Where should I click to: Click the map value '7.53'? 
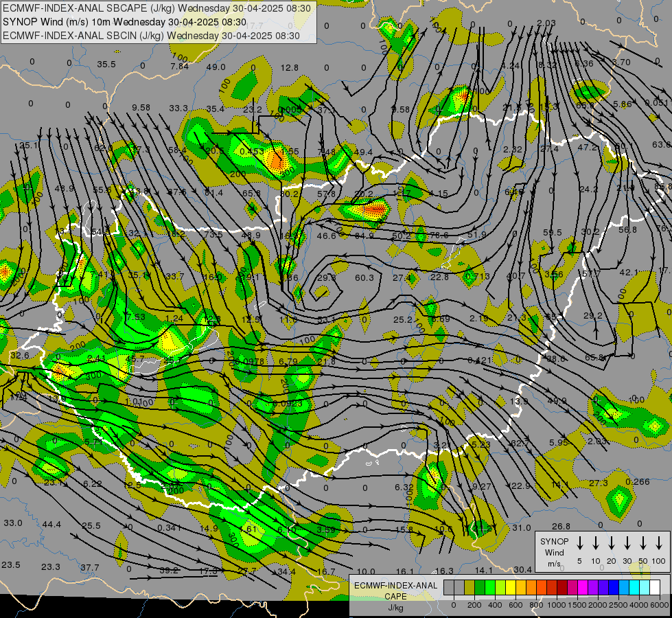coord(135,317)
